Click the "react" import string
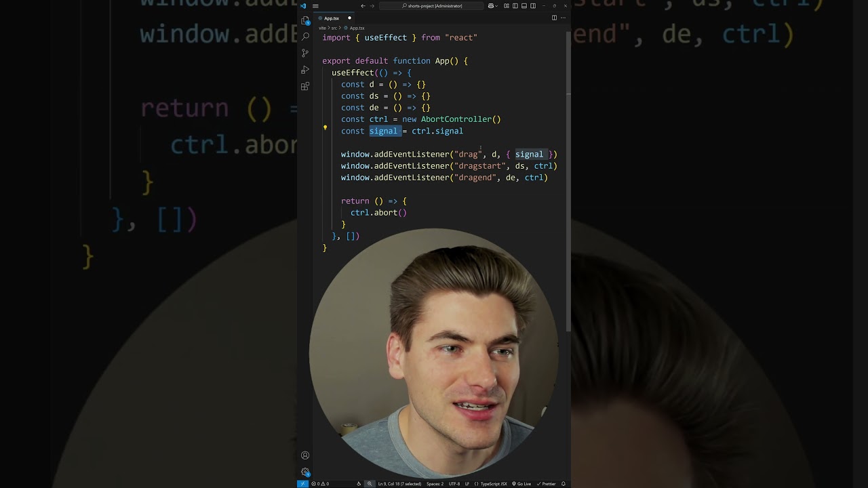The image size is (868, 488). [x=461, y=38]
